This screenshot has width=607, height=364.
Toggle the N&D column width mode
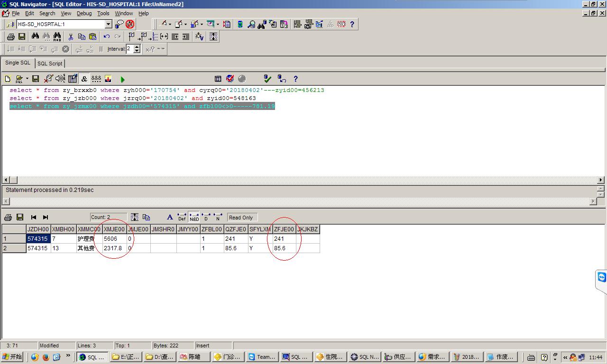[x=194, y=217]
